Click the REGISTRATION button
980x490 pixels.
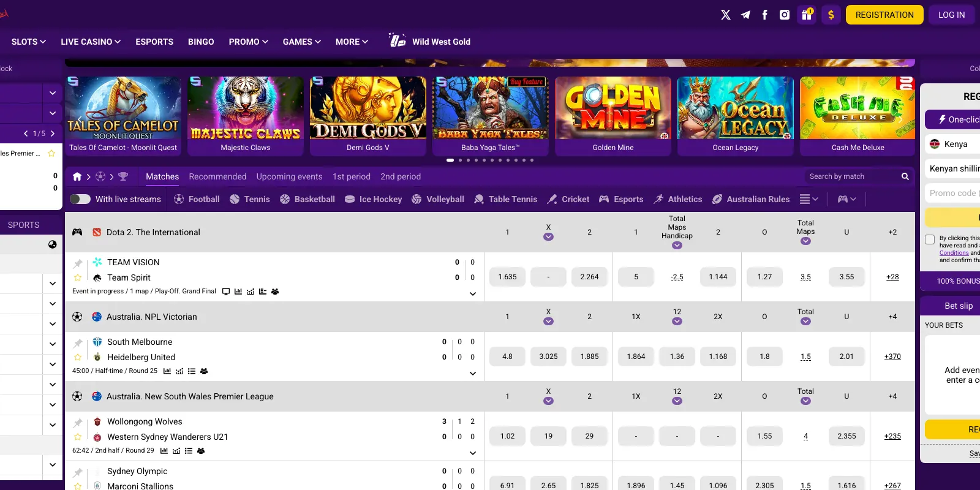(884, 15)
